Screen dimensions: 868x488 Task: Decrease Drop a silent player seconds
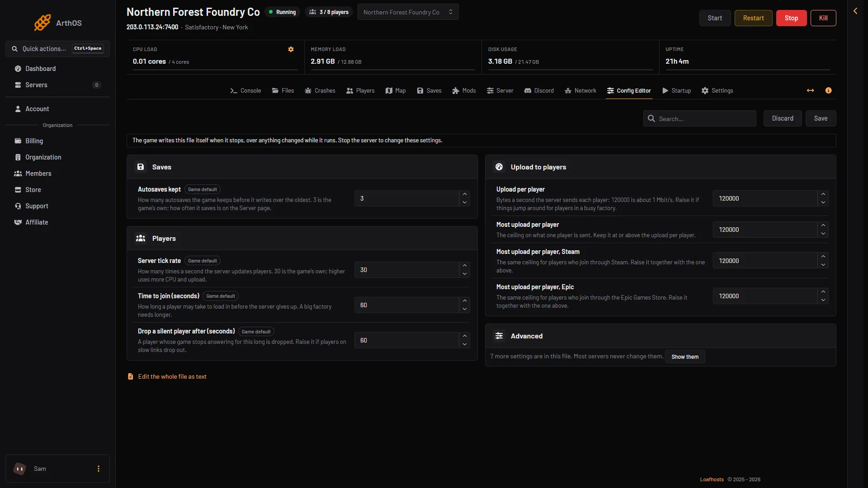[464, 344]
